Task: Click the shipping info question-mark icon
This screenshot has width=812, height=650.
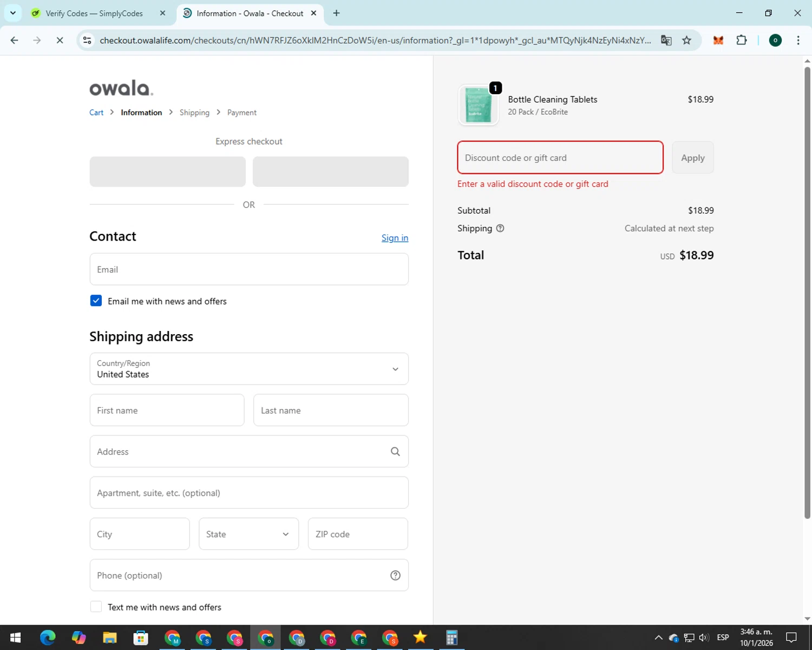Action: click(500, 228)
